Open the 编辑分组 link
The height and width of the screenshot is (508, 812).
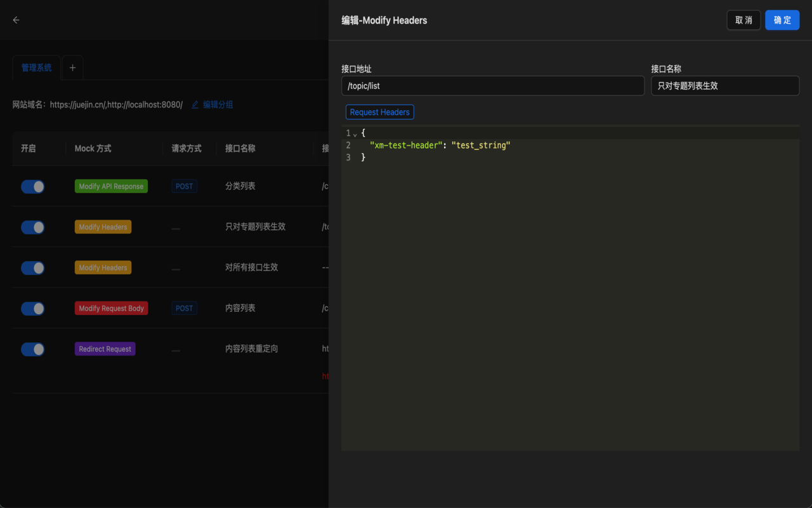click(216, 104)
